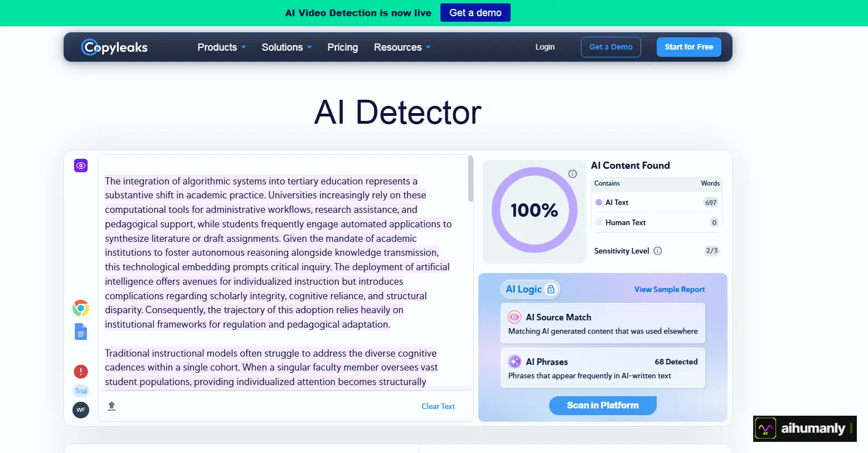Click the AI Logic label
868x453 pixels.
click(x=523, y=289)
